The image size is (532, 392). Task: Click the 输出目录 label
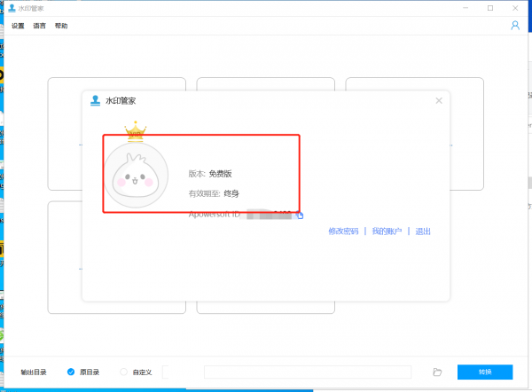34,372
